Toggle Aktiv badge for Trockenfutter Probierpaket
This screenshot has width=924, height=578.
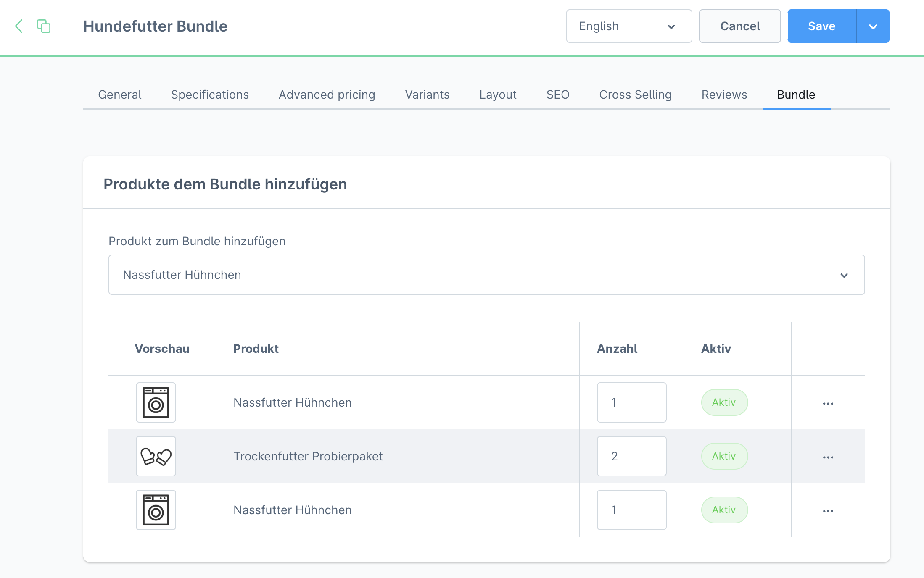click(x=724, y=456)
